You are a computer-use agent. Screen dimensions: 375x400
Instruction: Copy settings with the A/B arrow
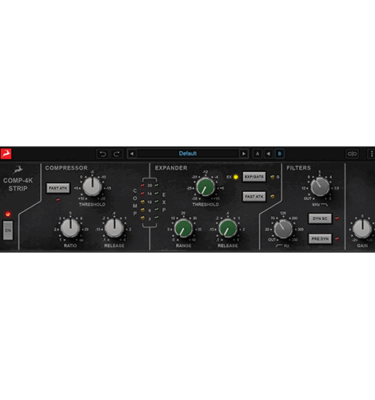pyautogui.click(x=268, y=154)
